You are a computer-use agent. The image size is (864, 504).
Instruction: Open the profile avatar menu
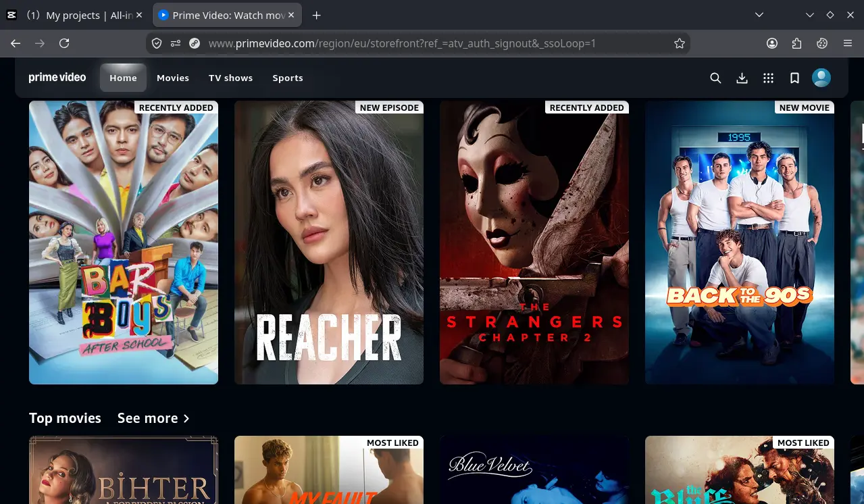coord(821,78)
